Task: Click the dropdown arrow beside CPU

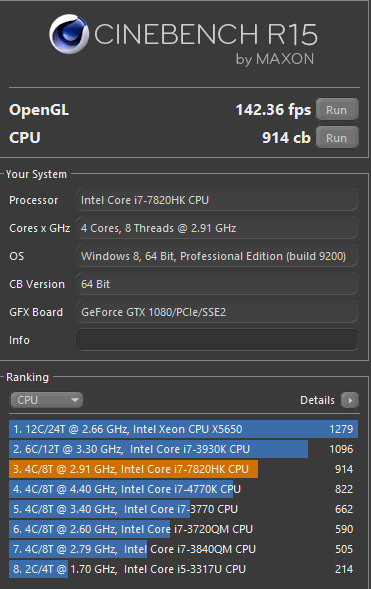Action: [75, 400]
